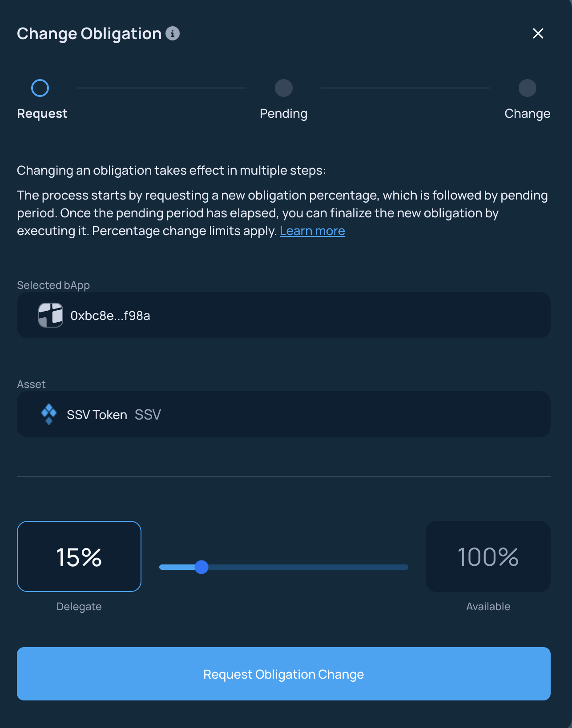Click the info icon beside Change Obligation
This screenshot has width=572, height=728.
point(173,33)
